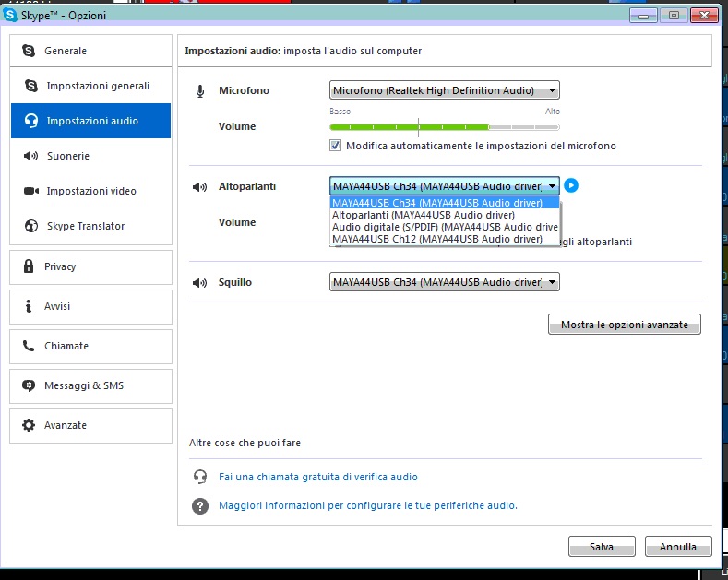Minimize the Skype Opzioni window
The height and width of the screenshot is (580, 728).
click(643, 16)
